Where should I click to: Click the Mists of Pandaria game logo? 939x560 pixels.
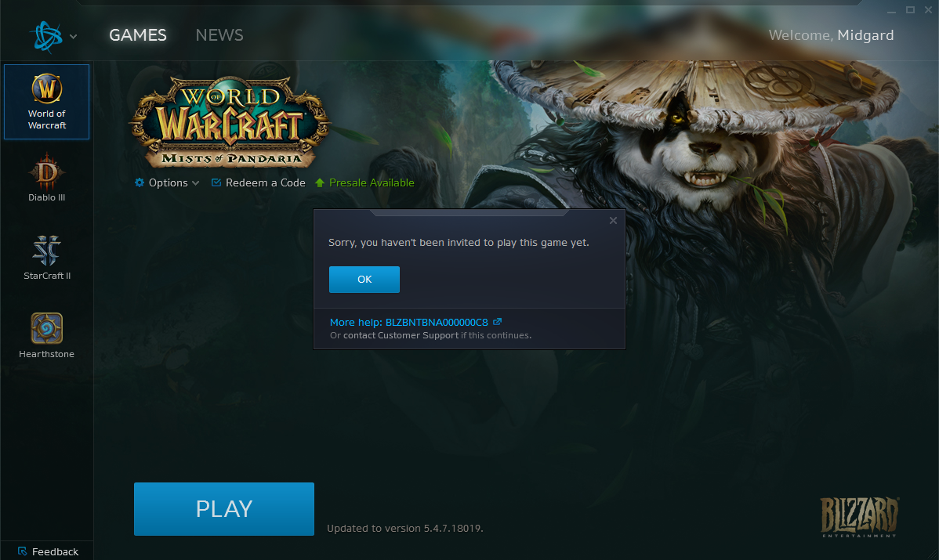click(x=230, y=122)
